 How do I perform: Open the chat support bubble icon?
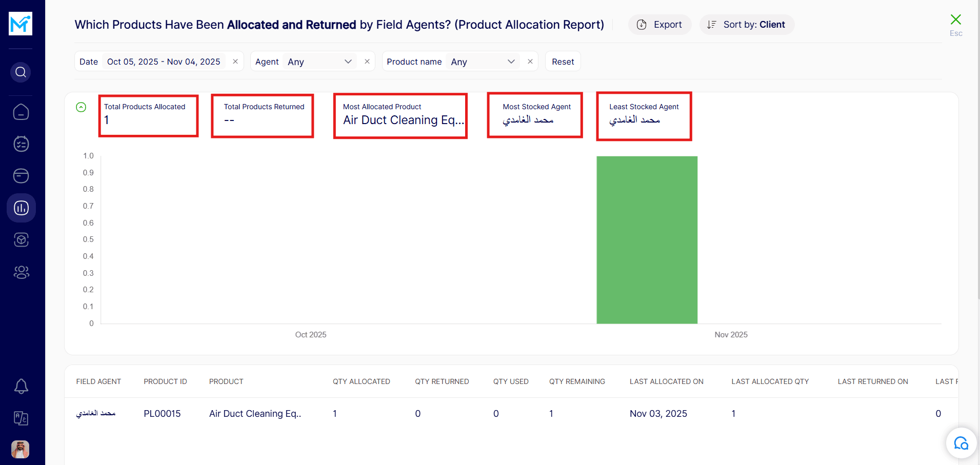coord(961,443)
